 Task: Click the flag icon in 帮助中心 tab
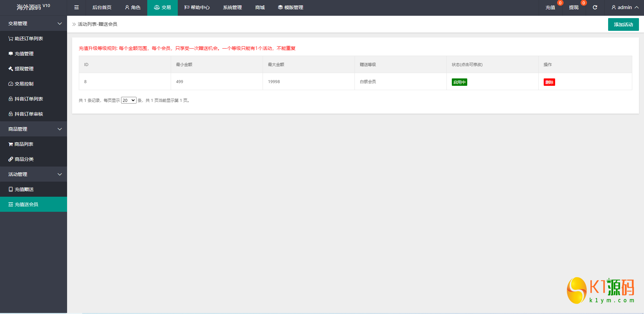point(187,7)
